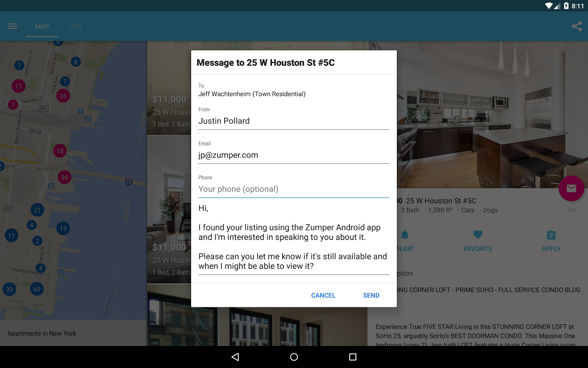Select map cluster marker 69

point(37,289)
